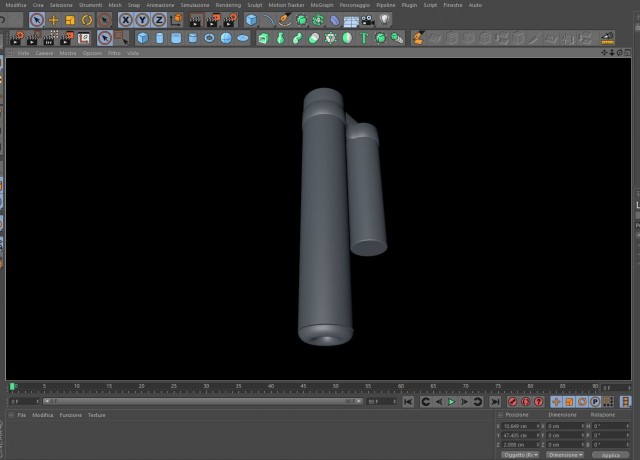Select the Scale tool icon
The image size is (640, 460).
pos(70,20)
